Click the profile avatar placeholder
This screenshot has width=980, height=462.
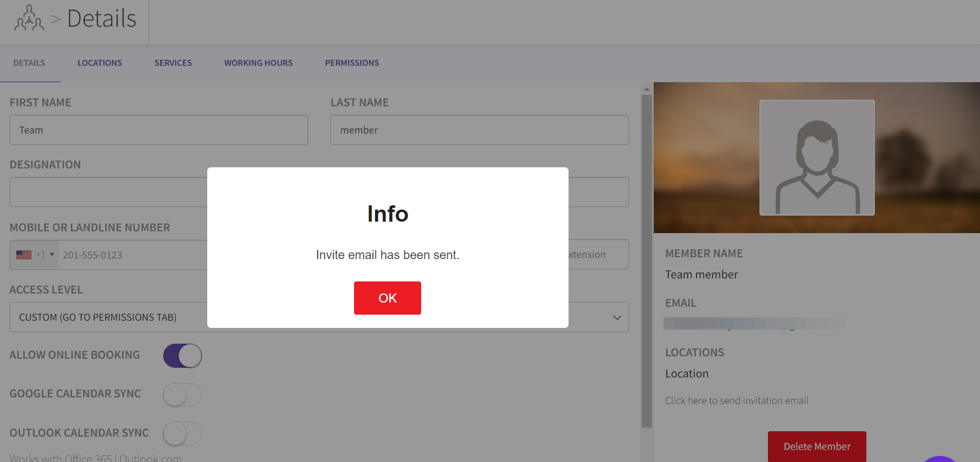817,158
